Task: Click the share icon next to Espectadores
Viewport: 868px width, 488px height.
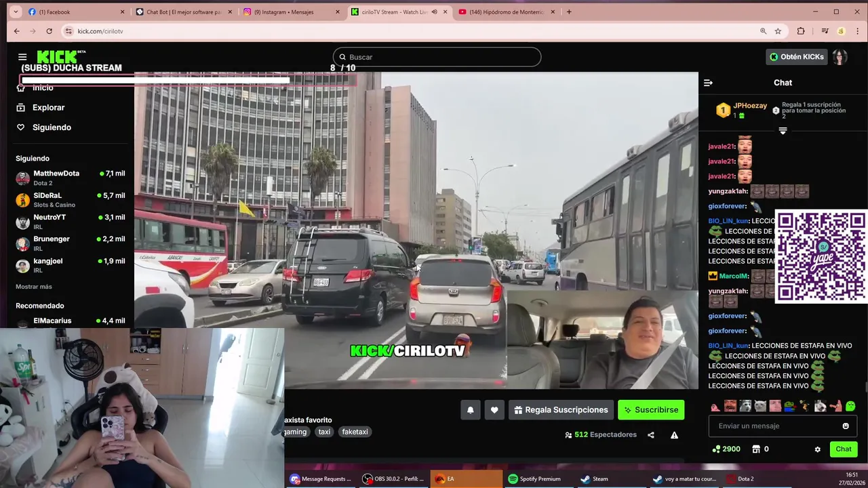Action: [x=651, y=435]
